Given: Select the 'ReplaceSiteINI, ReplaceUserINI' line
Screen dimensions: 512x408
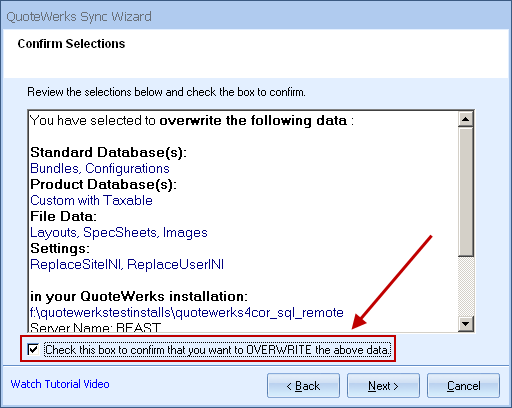Looking at the screenshot, I should (127, 265).
